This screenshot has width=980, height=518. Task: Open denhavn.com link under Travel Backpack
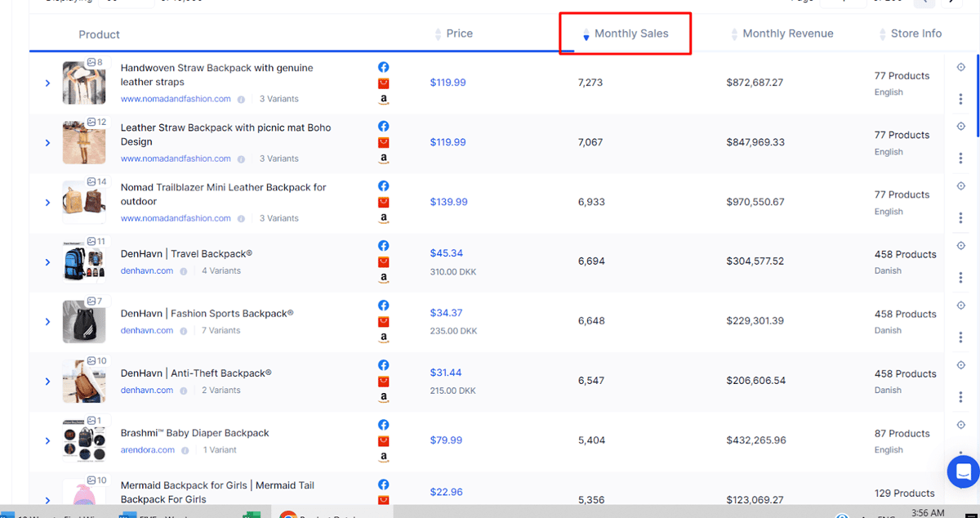click(147, 270)
